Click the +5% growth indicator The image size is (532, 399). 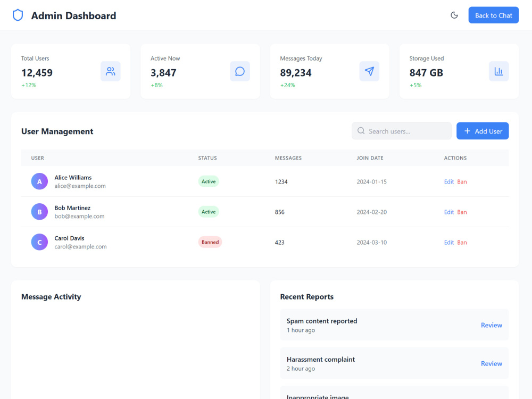[x=415, y=85]
